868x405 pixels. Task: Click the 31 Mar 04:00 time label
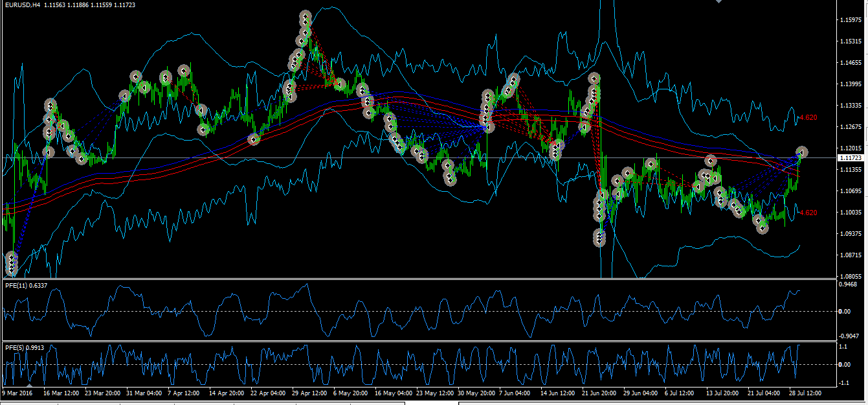144,393
